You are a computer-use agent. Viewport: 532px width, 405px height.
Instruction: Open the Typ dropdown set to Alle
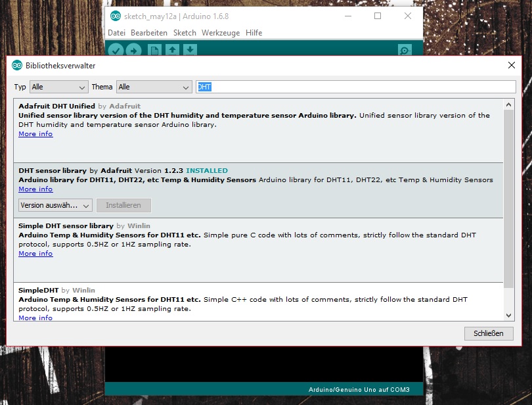pos(59,87)
